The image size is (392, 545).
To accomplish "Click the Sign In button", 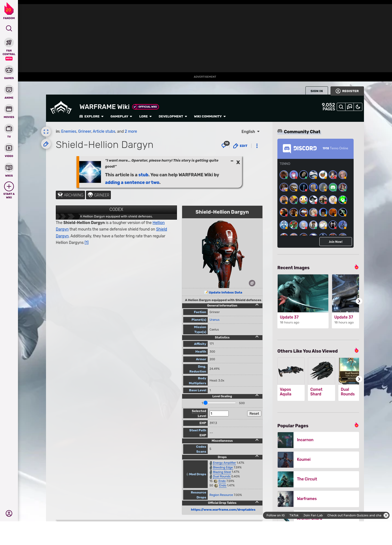I will coord(317,91).
